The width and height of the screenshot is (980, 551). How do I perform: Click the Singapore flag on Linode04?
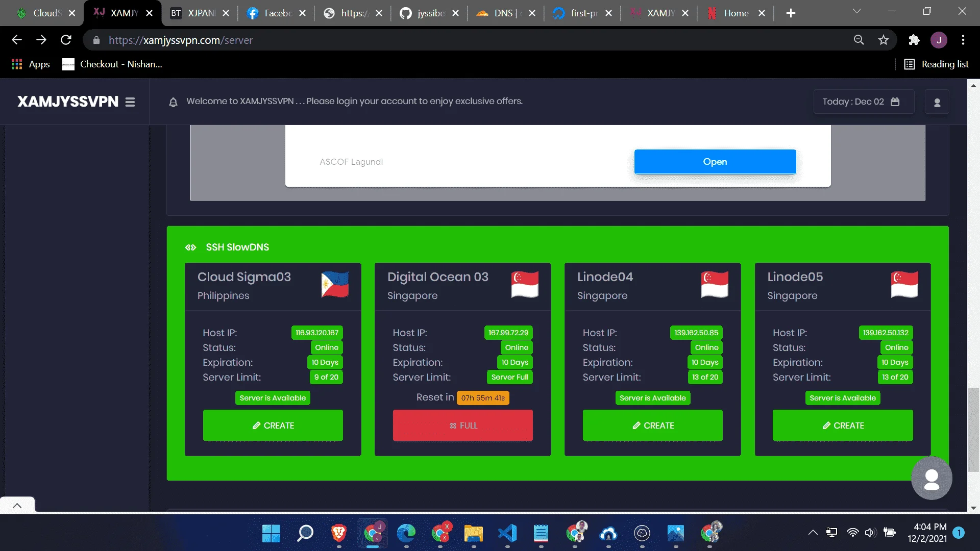(x=715, y=285)
